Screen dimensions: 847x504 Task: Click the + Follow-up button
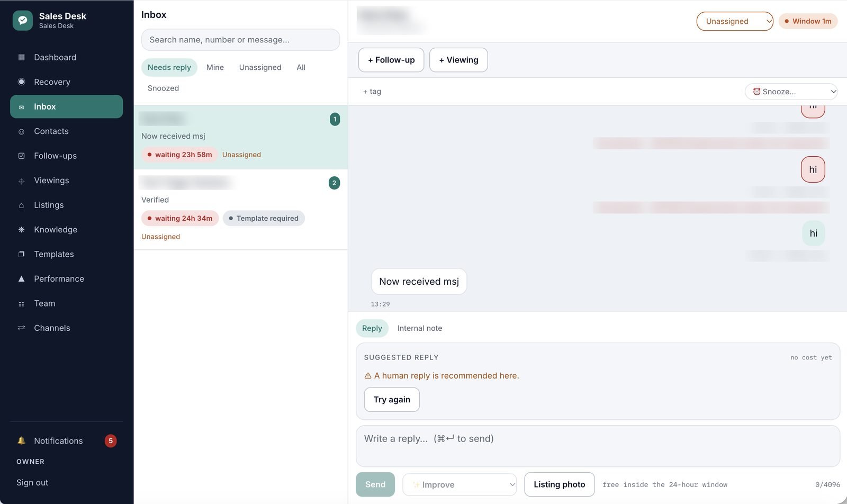(391, 60)
